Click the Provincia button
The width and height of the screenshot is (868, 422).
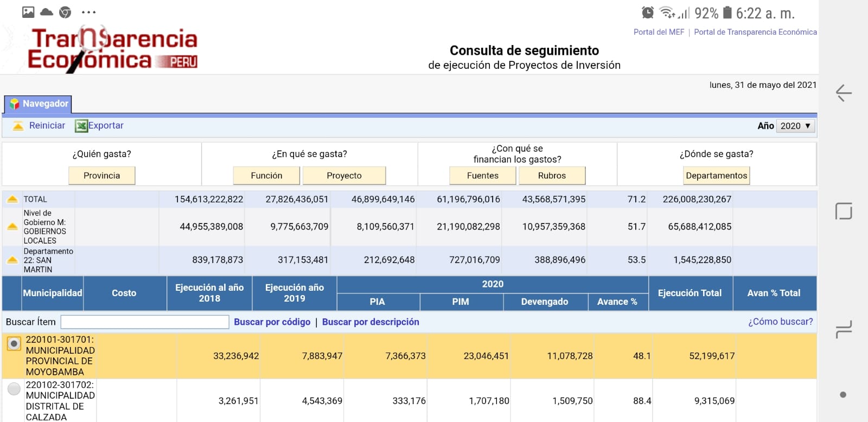pos(101,176)
